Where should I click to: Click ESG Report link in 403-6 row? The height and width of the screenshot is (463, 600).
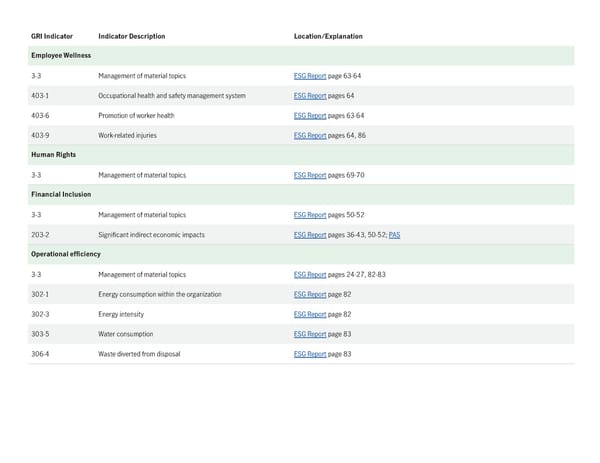pos(310,116)
